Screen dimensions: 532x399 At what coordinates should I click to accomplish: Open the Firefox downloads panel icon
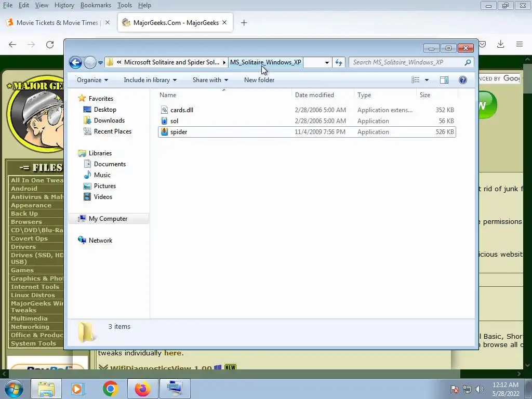click(500, 45)
